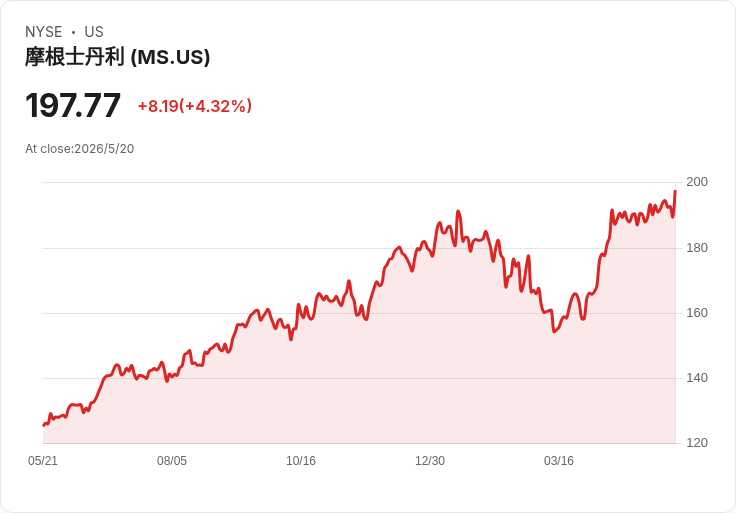This screenshot has height=513, width=736.
Task: Click the At close:2026/5/20 timestamp
Action: pyautogui.click(x=80, y=149)
